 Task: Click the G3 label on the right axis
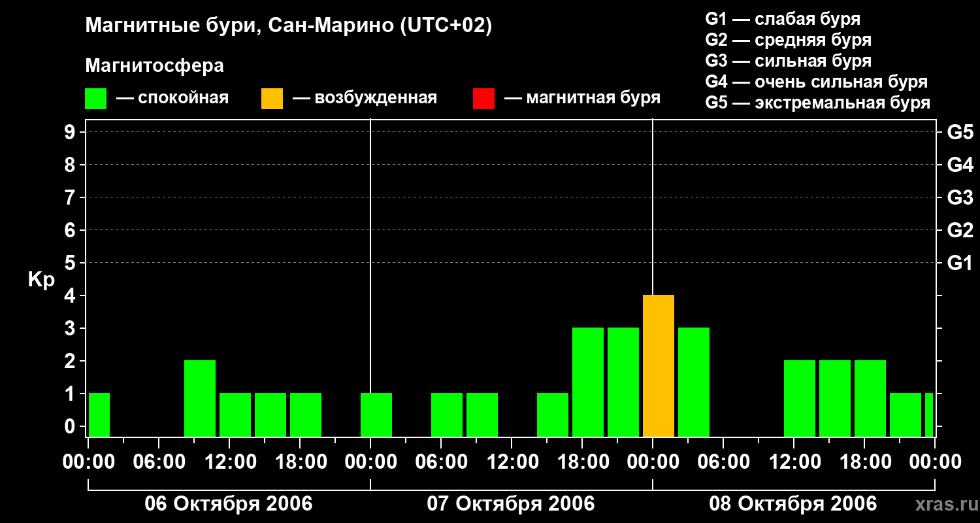[960, 197]
